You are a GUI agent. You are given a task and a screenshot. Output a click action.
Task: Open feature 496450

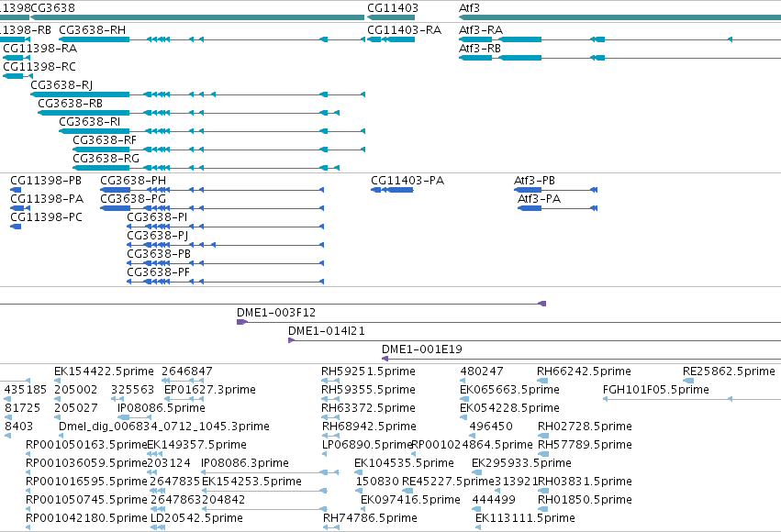click(x=491, y=427)
